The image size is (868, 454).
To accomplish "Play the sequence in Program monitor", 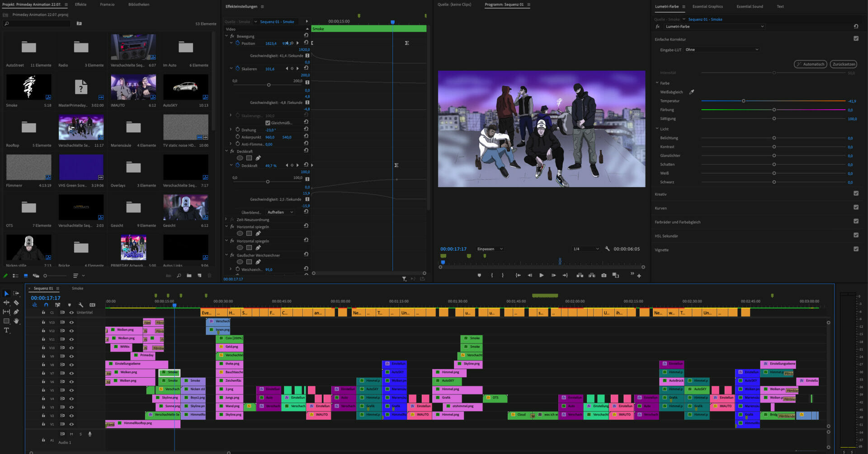I will click(x=542, y=275).
